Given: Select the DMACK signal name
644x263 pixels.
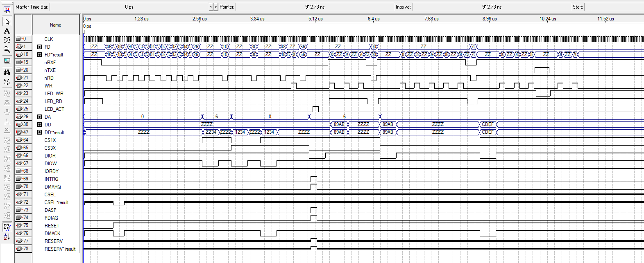Looking at the screenshot, I should pyautogui.click(x=52, y=233).
